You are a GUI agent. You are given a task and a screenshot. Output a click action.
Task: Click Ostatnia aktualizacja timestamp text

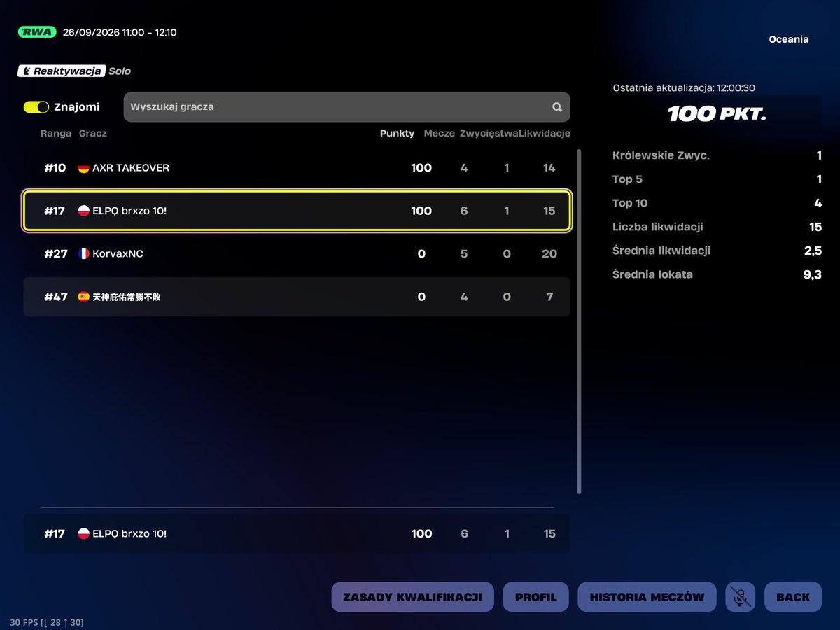684,88
